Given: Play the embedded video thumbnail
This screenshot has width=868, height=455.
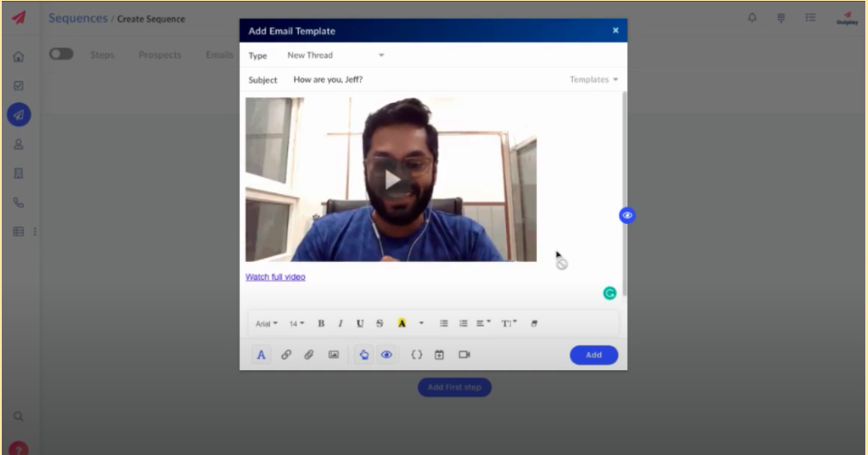Looking at the screenshot, I should coord(392,180).
